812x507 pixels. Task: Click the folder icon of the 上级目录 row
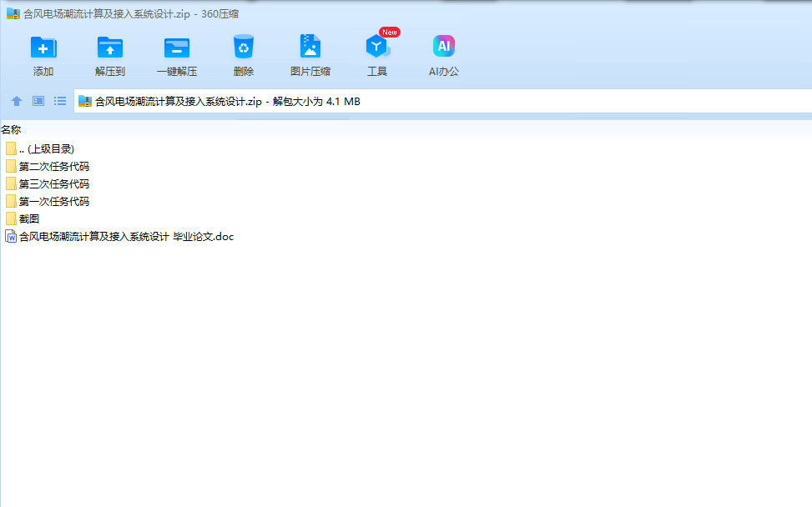(x=11, y=149)
